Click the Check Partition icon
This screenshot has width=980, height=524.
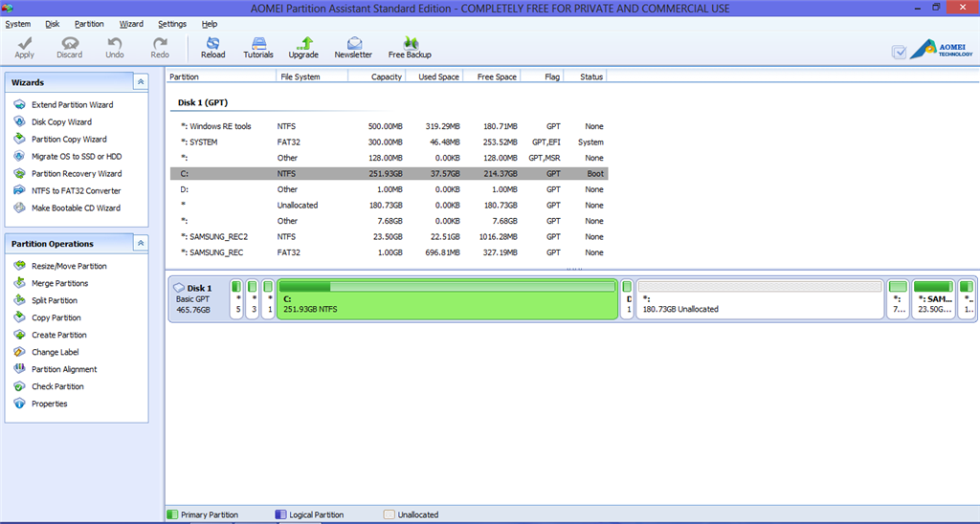click(20, 386)
